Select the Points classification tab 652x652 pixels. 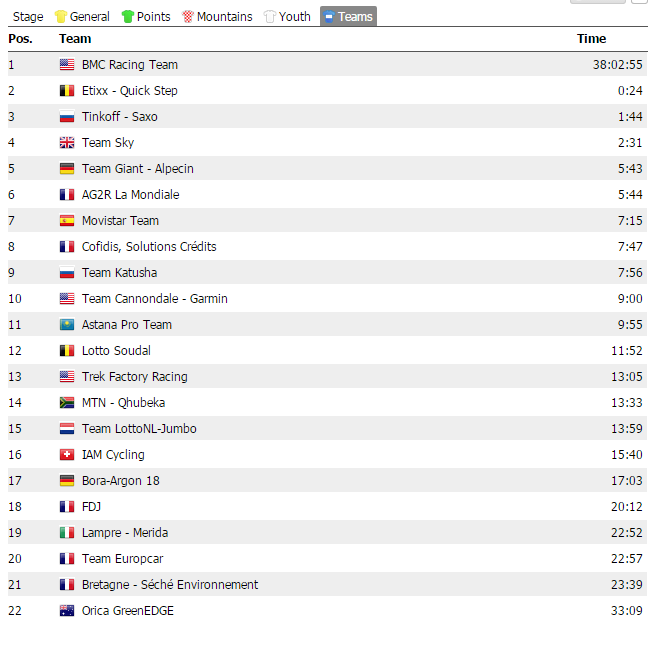coord(153,17)
